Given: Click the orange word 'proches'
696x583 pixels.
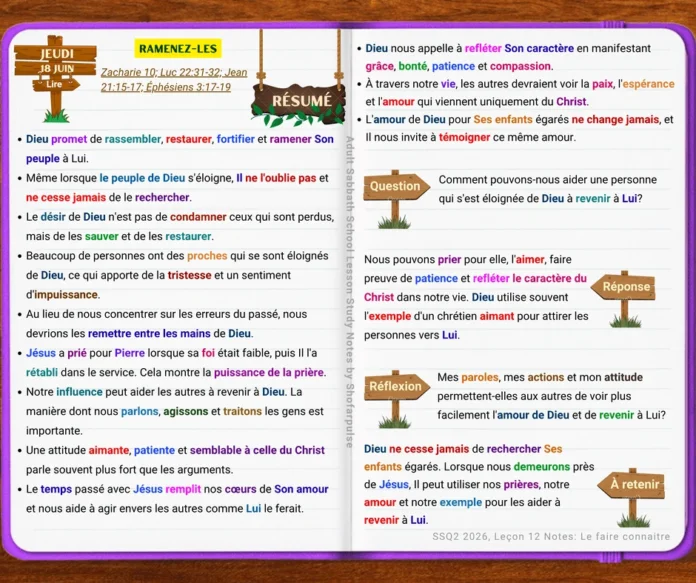Looking at the screenshot, I should pyautogui.click(x=207, y=256).
